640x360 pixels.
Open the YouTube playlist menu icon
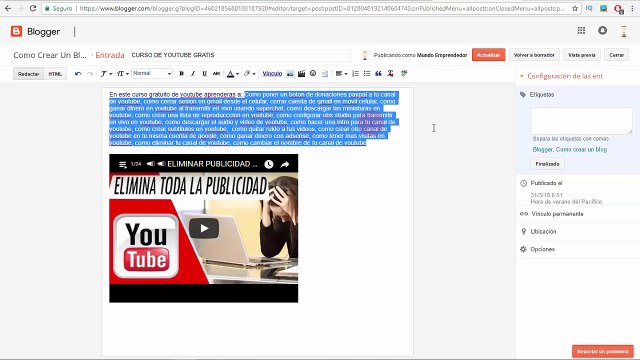[x=122, y=164]
